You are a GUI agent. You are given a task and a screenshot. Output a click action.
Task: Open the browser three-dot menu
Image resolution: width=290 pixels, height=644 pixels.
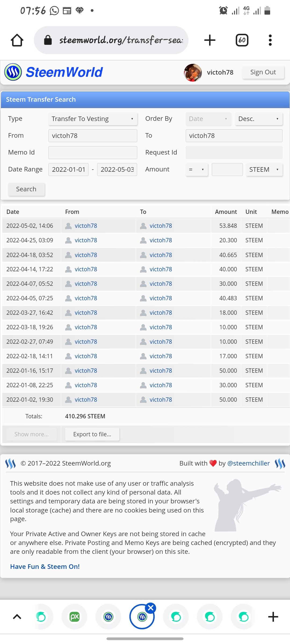click(270, 40)
